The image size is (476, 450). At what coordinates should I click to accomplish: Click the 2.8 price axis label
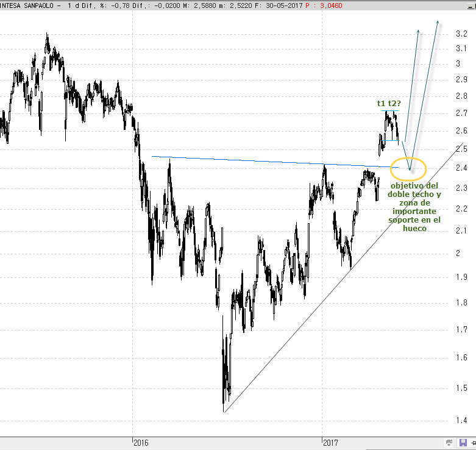[x=461, y=96]
